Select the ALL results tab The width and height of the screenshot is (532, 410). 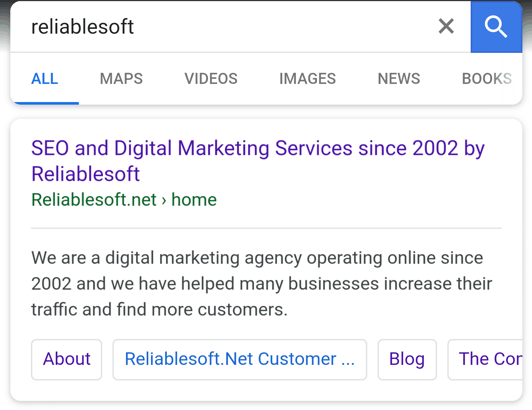[45, 78]
